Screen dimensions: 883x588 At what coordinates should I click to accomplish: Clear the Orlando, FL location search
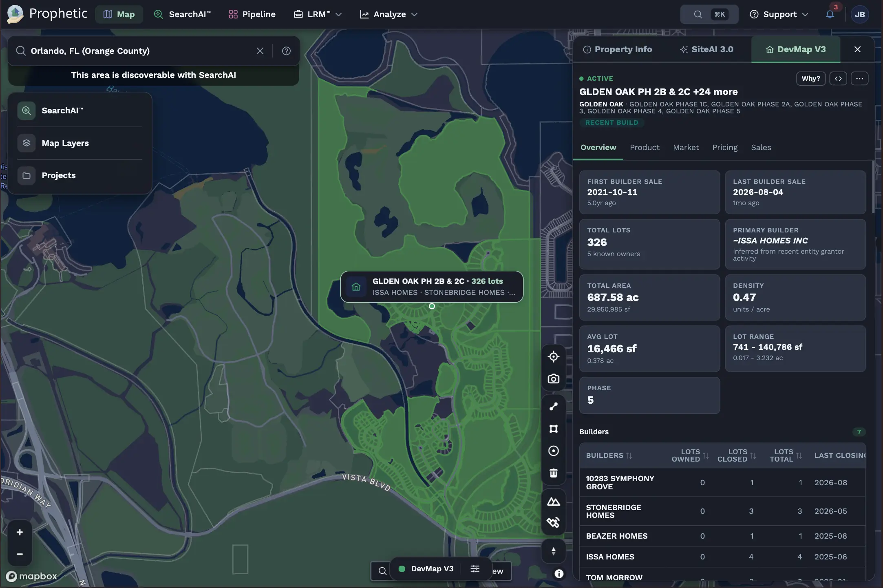[260, 51]
